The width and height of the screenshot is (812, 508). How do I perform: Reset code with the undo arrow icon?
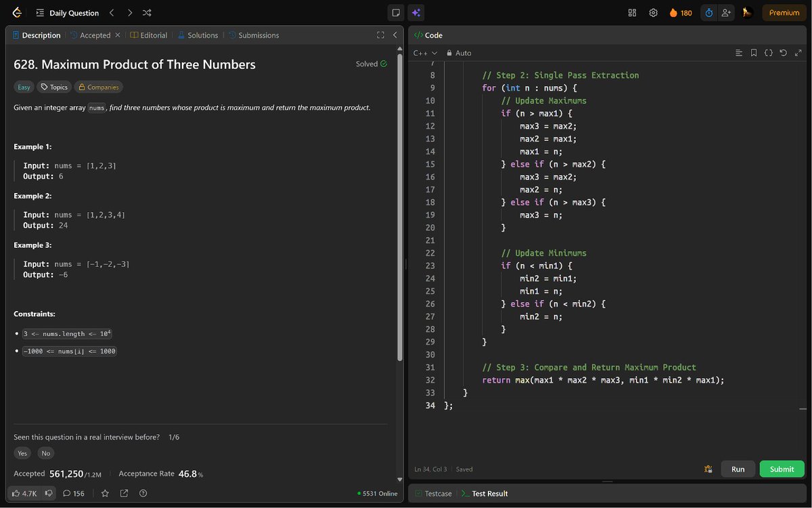click(x=783, y=53)
